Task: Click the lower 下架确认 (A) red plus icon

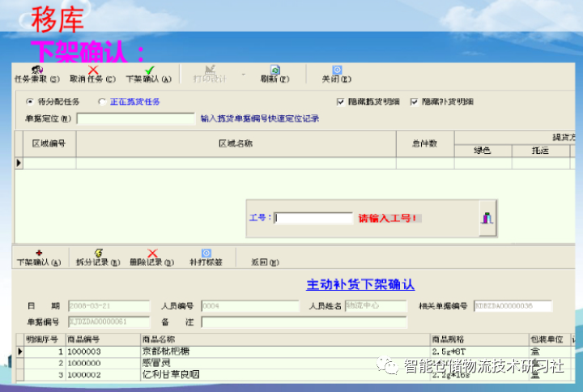Action: (x=39, y=253)
